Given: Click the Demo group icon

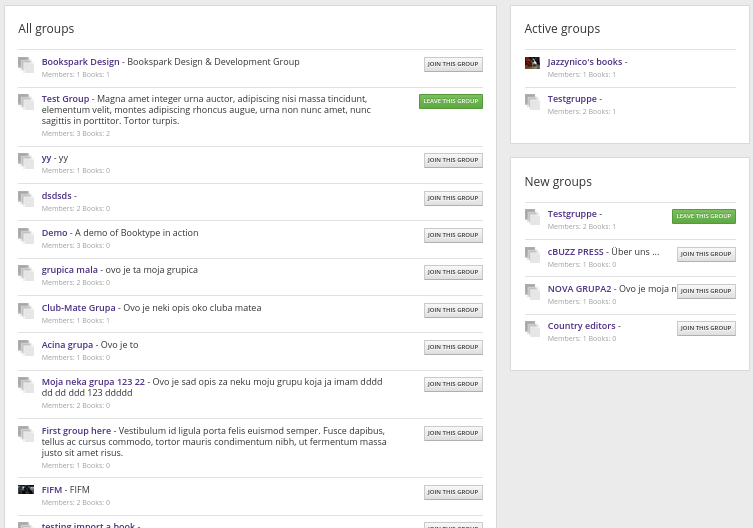Looking at the screenshot, I should pos(26,236).
